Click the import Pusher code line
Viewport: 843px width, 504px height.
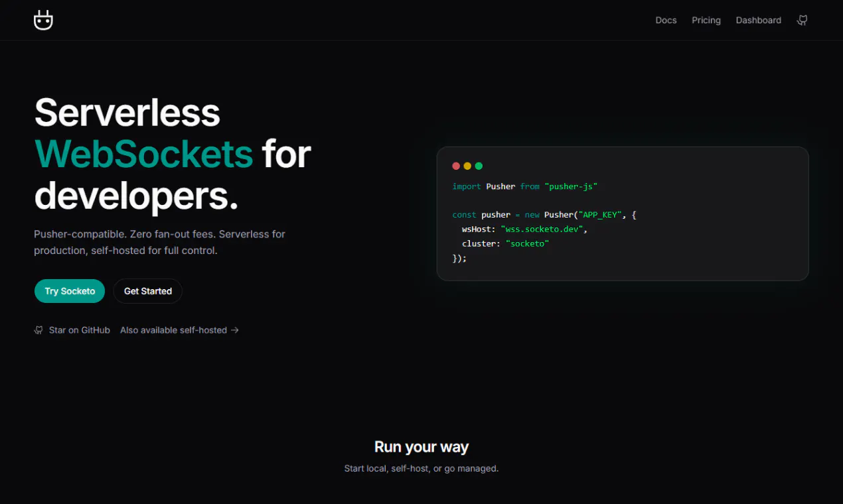pos(525,186)
